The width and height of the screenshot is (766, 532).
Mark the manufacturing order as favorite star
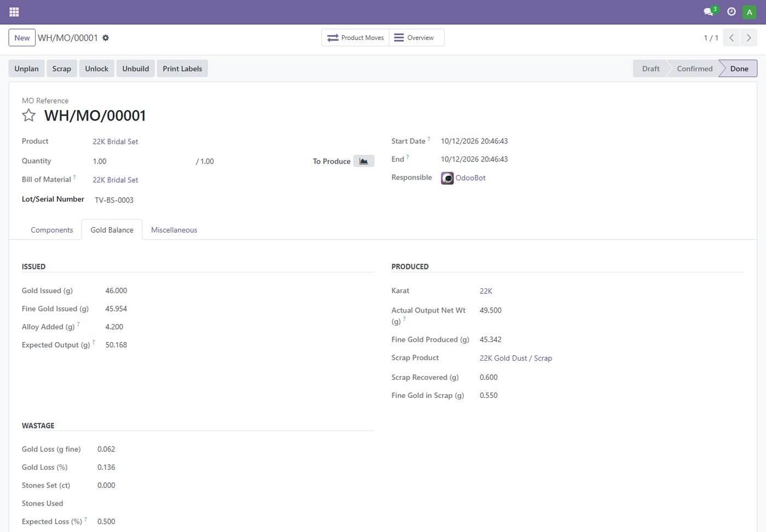[x=28, y=115]
